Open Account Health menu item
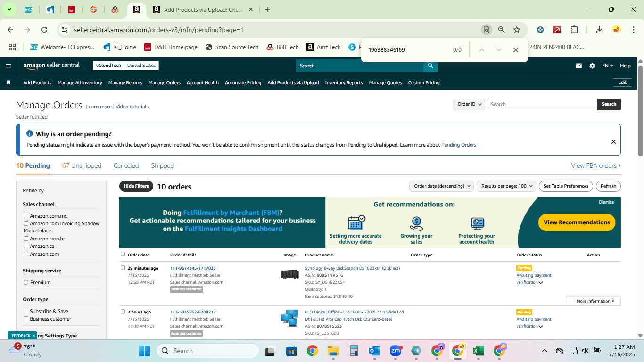Image resolution: width=644 pixels, height=362 pixels. (203, 82)
